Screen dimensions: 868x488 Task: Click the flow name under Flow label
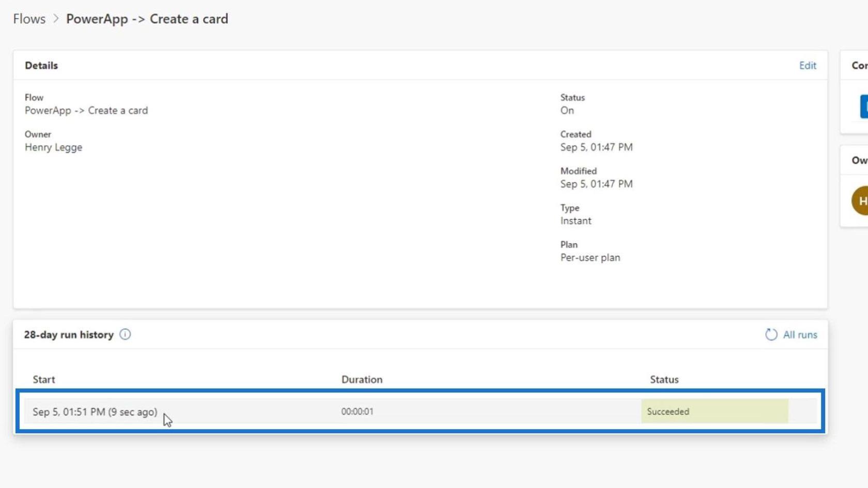[x=86, y=111]
